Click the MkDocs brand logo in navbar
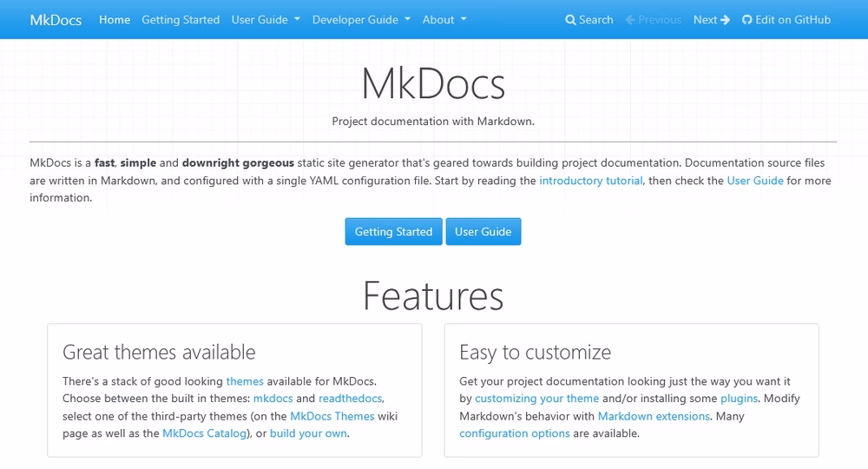 coord(56,20)
